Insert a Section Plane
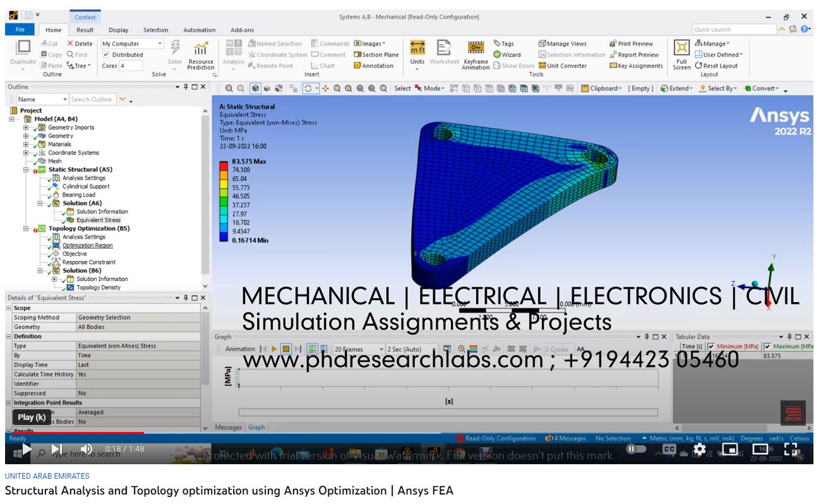821x504 pixels. pyautogui.click(x=376, y=55)
